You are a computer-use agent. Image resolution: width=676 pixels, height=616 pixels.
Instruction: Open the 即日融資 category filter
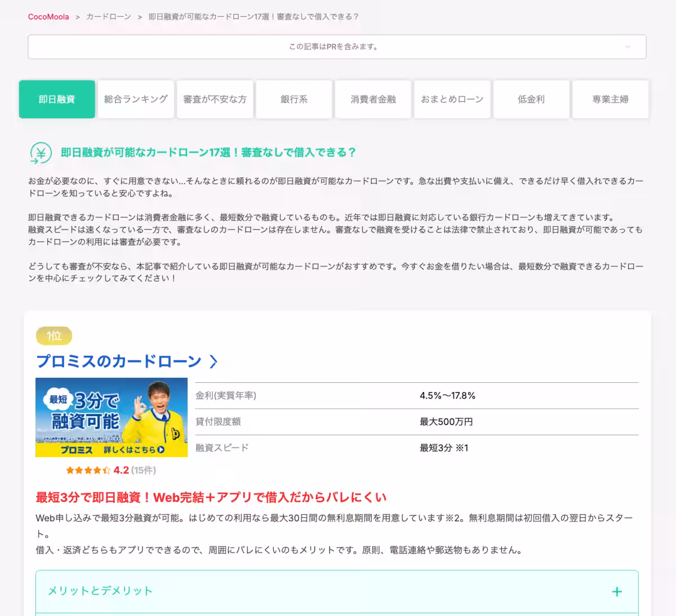(56, 99)
